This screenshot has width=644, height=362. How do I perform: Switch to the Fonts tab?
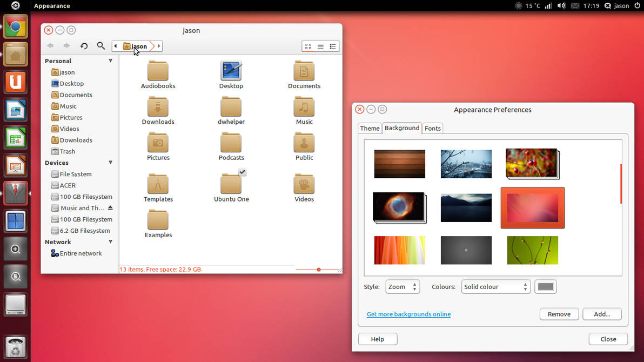coord(432,128)
